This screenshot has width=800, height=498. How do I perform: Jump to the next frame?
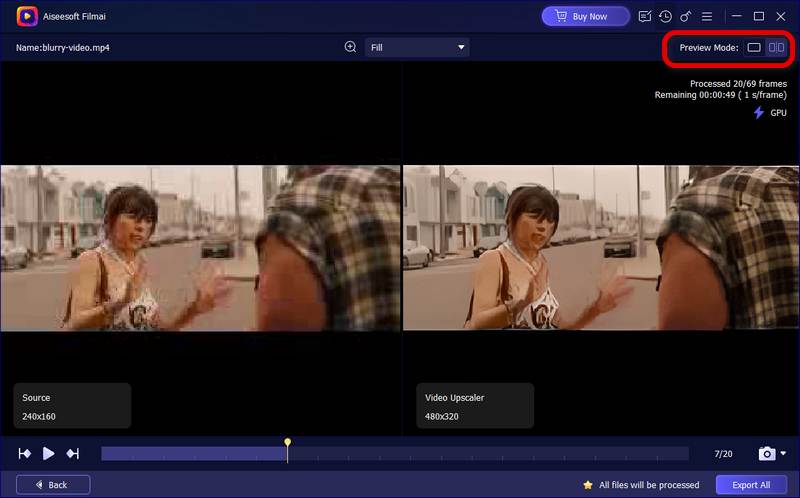(x=72, y=454)
